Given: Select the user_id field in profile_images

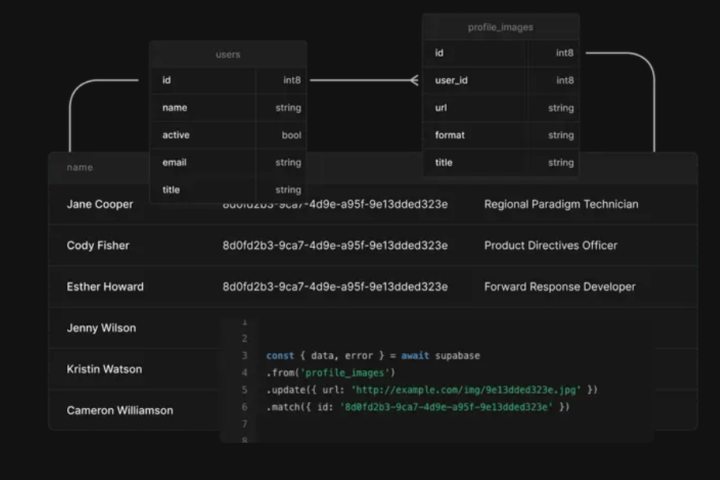Looking at the screenshot, I should (x=452, y=80).
